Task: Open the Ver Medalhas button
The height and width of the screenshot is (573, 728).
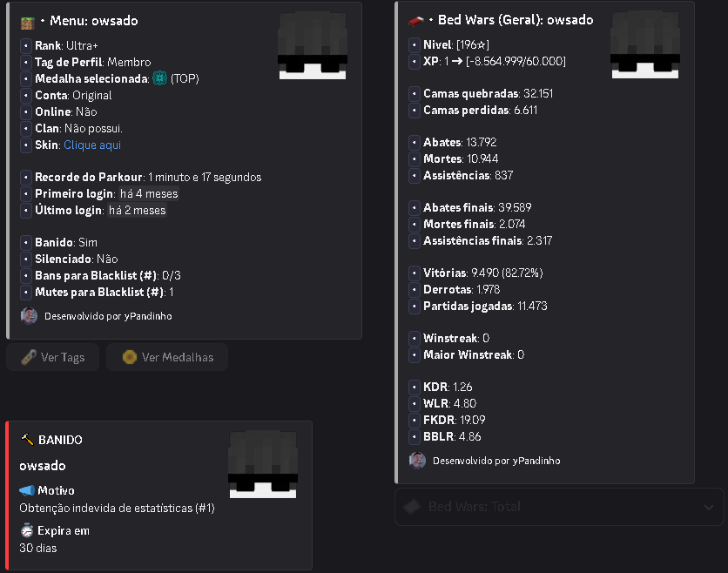Action: coord(167,357)
